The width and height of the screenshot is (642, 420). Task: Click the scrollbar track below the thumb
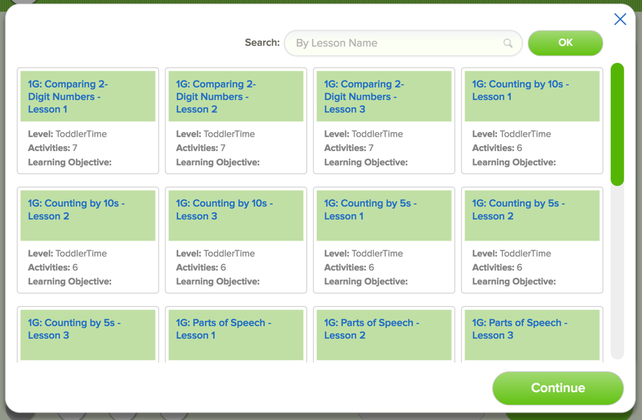617,280
